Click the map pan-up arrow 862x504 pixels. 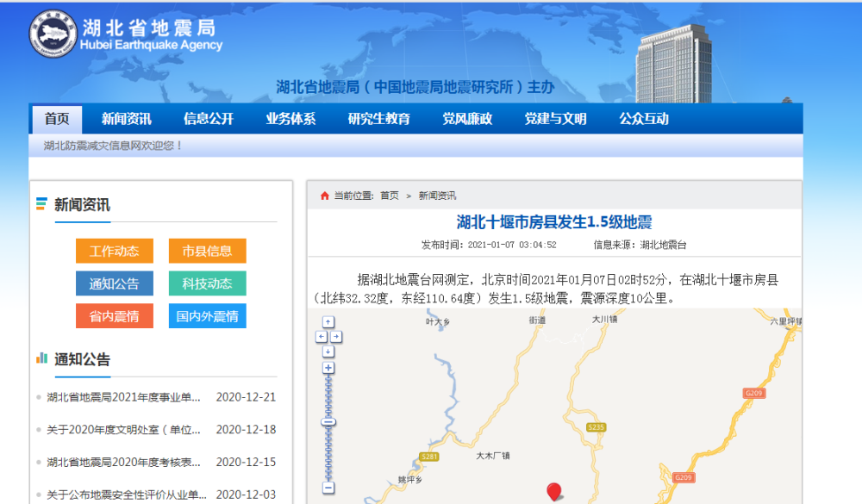(328, 320)
